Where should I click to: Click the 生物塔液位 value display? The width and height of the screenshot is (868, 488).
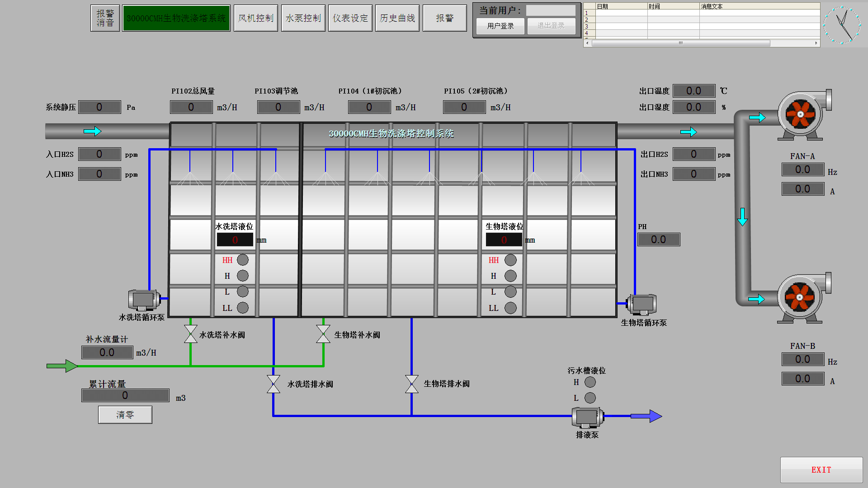click(504, 240)
